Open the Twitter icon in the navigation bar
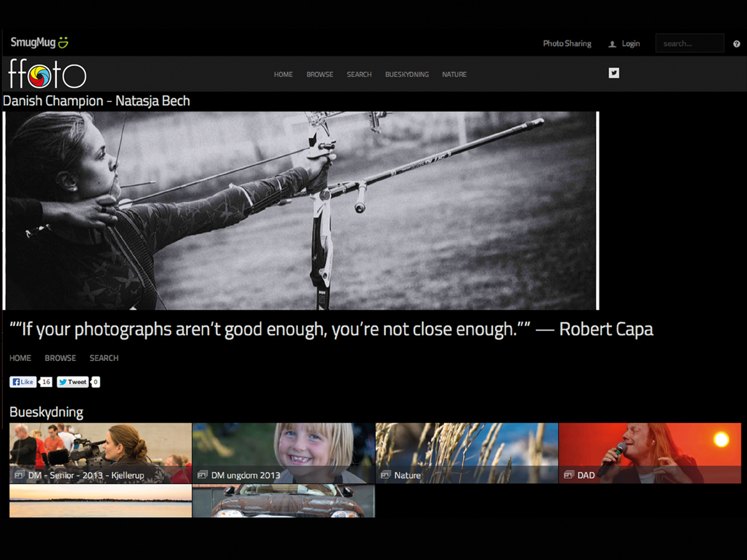Image resolution: width=747 pixels, height=560 pixels. (x=614, y=73)
